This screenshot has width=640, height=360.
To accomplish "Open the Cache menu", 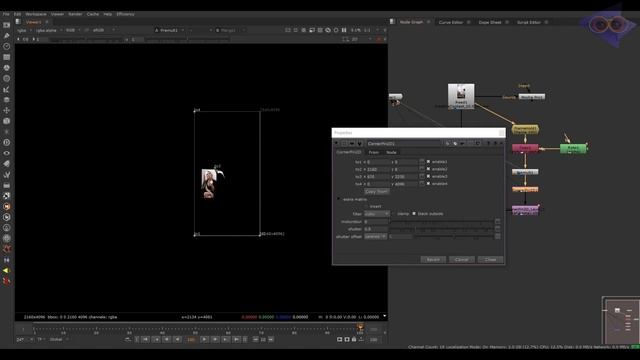I will [93, 14].
